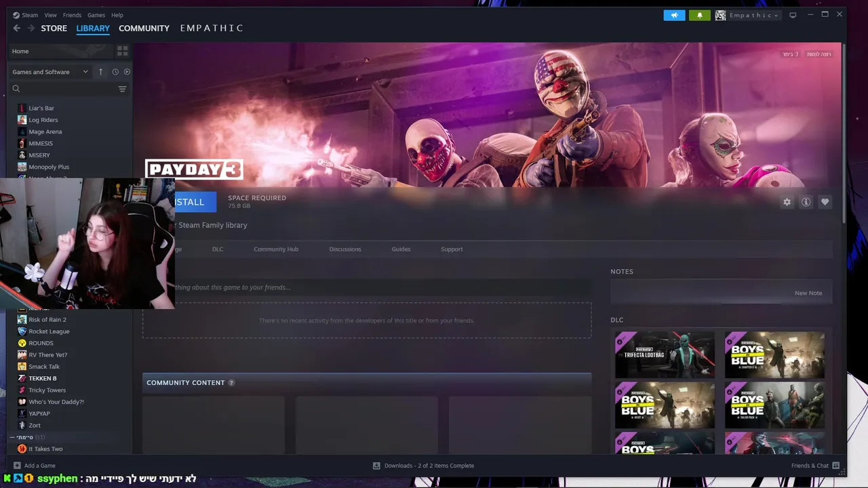Go back with the back arrow
This screenshot has width=868, height=488.
click(x=17, y=28)
